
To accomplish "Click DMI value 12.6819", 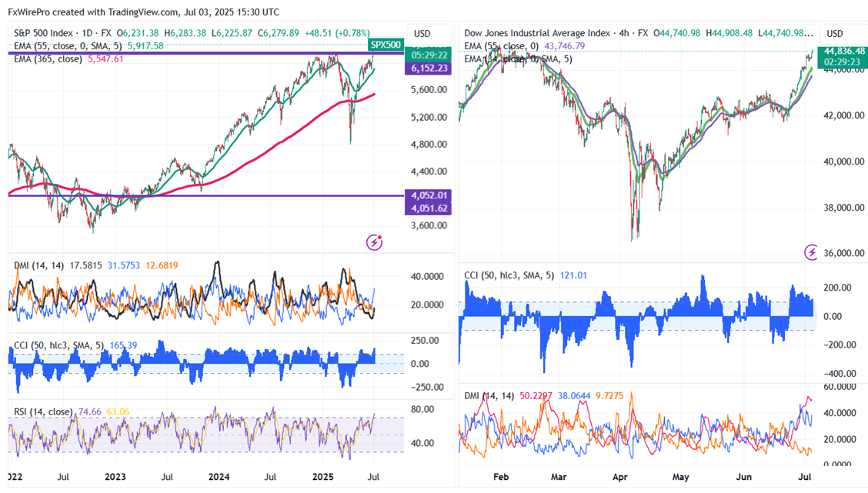I will tap(162, 265).
